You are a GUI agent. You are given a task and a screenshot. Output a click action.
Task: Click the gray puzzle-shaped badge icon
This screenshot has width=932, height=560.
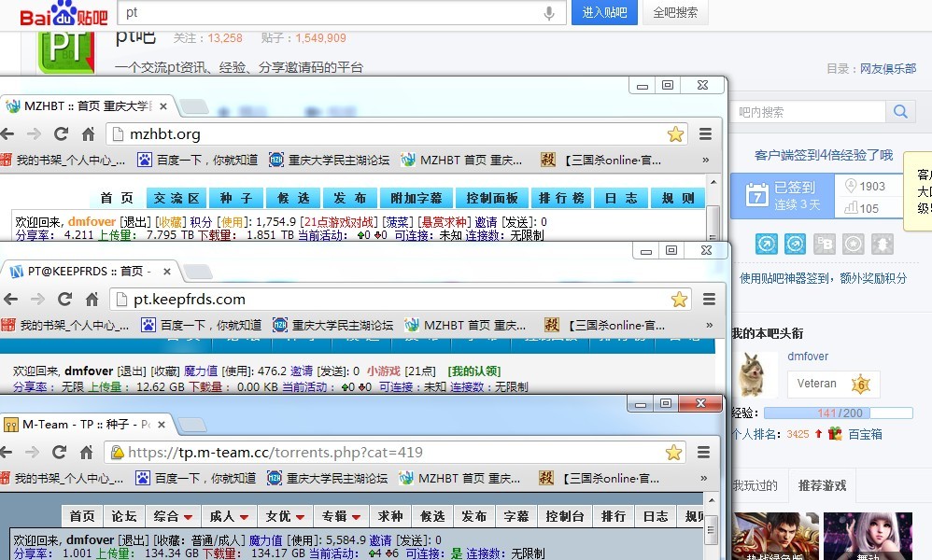(883, 244)
